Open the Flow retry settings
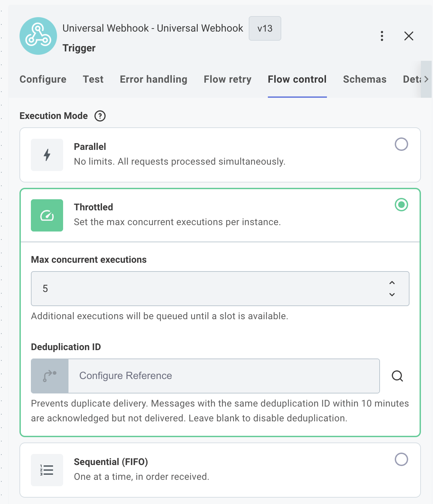This screenshot has width=433, height=504. click(227, 79)
